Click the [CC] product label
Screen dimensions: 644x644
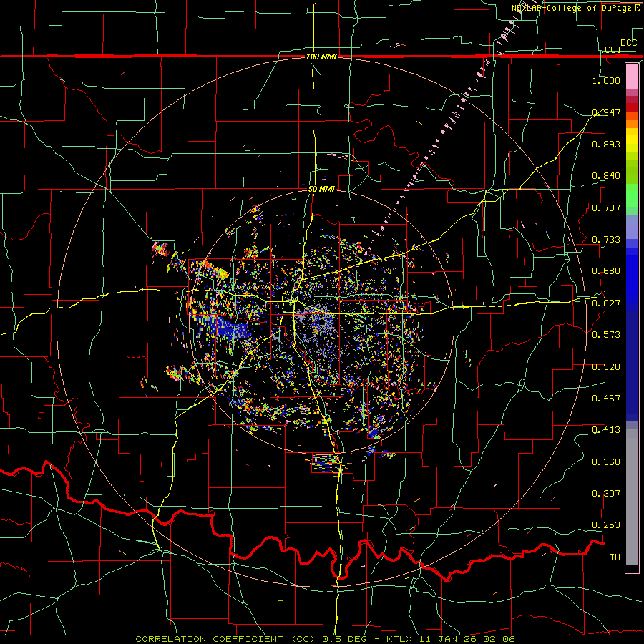click(x=611, y=49)
